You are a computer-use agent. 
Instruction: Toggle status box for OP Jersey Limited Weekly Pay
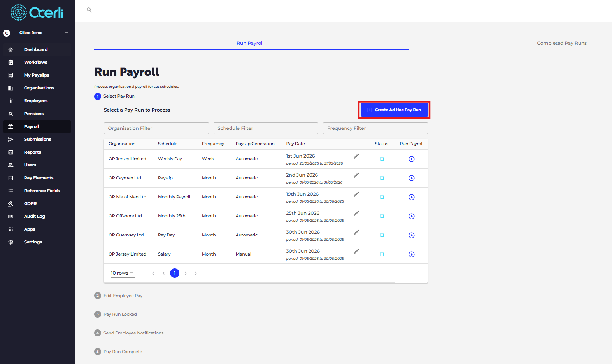382,159
